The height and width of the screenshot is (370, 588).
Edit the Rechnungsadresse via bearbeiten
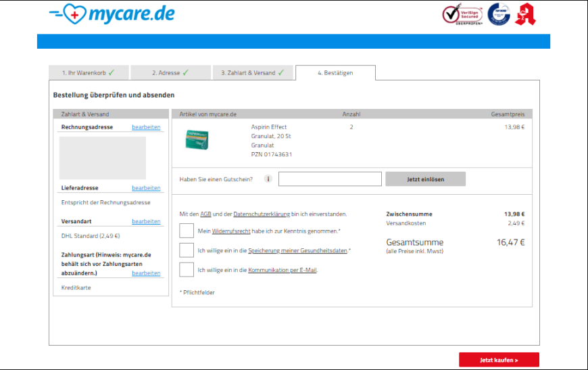(146, 127)
